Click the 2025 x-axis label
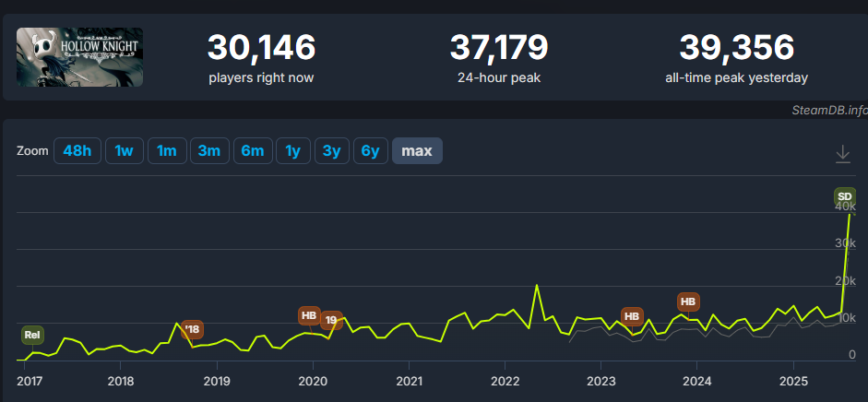868x402 pixels. [793, 382]
